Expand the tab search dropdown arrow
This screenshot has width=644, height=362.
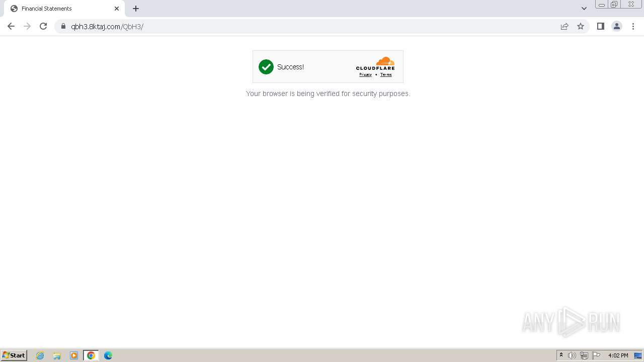[x=584, y=9]
